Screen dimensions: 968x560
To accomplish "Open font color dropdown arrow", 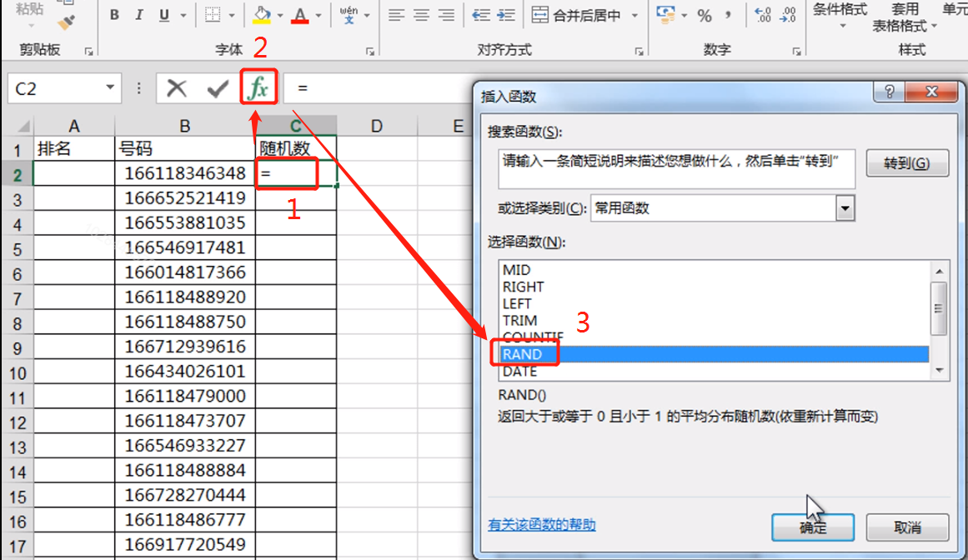I will click(318, 15).
